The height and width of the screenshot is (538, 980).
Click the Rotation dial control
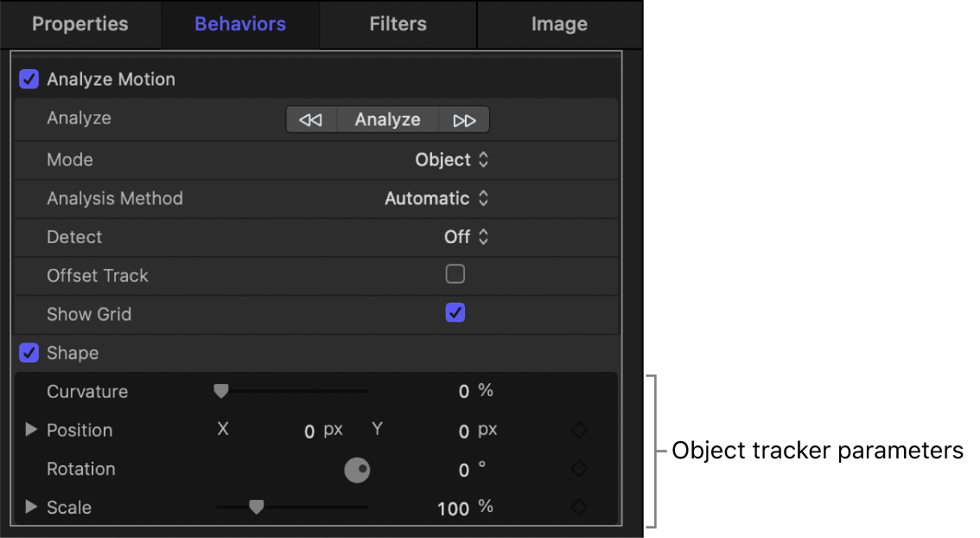[358, 470]
